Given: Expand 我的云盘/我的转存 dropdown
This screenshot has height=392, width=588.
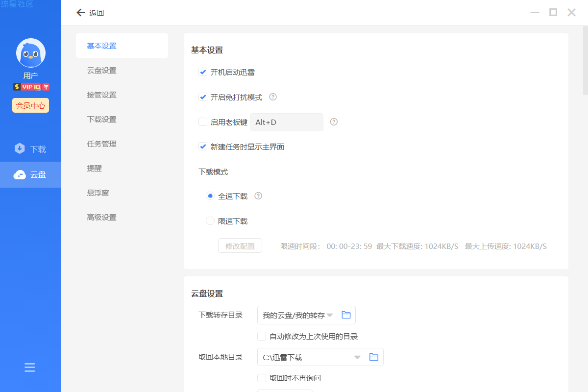Looking at the screenshot, I should (x=330, y=315).
